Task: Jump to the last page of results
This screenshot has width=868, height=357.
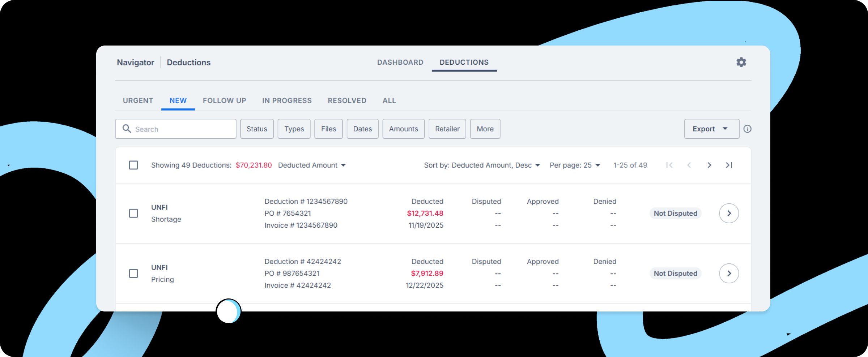Action: (729, 165)
